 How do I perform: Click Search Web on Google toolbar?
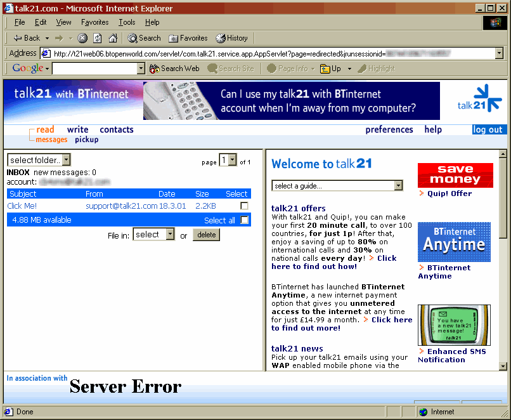(x=174, y=69)
